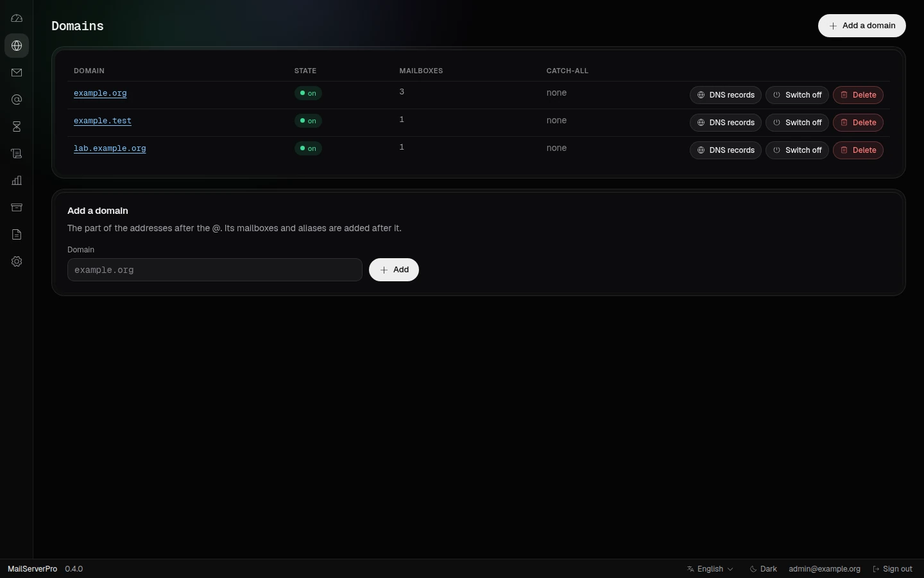Switch off the example.test domain
This screenshot has height=578, width=924.
point(797,123)
